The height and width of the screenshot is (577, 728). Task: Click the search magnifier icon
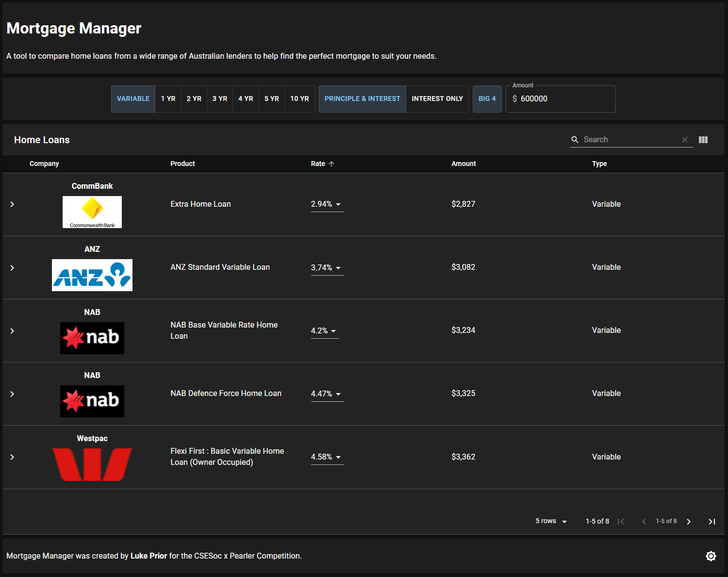pos(575,140)
